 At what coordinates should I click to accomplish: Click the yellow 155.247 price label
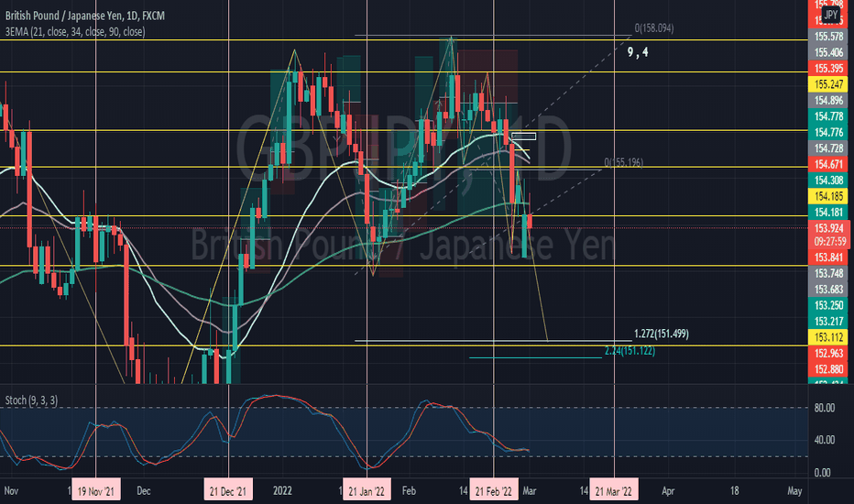pyautogui.click(x=828, y=84)
